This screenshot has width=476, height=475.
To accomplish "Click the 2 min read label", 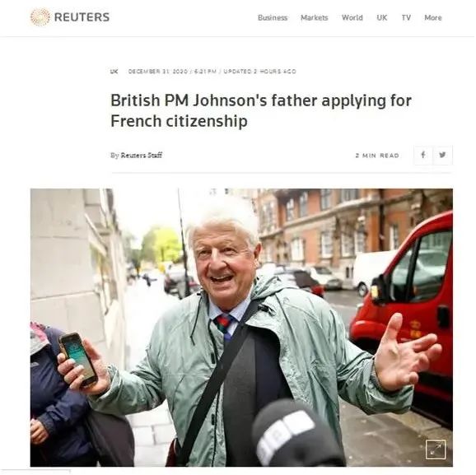I will coord(377,156).
